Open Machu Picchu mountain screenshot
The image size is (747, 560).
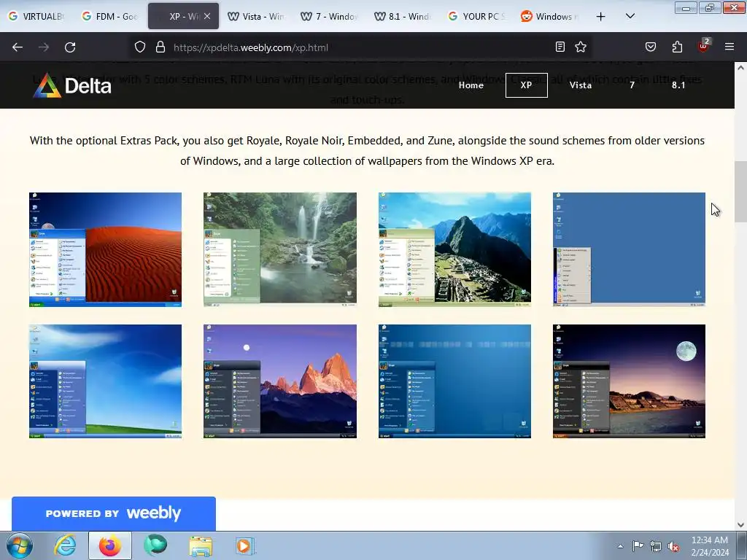click(454, 249)
